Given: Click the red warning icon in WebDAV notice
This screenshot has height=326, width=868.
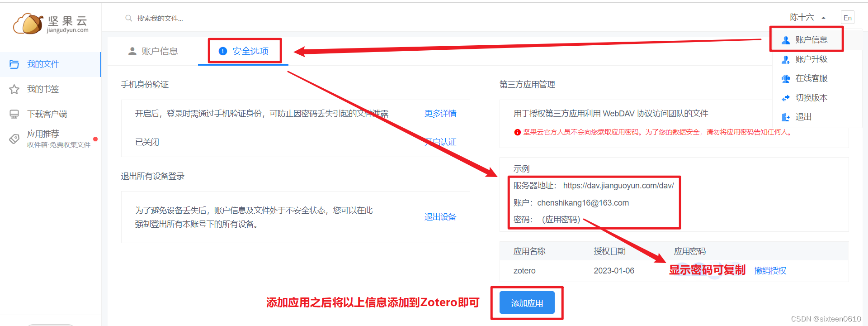Looking at the screenshot, I should (517, 132).
